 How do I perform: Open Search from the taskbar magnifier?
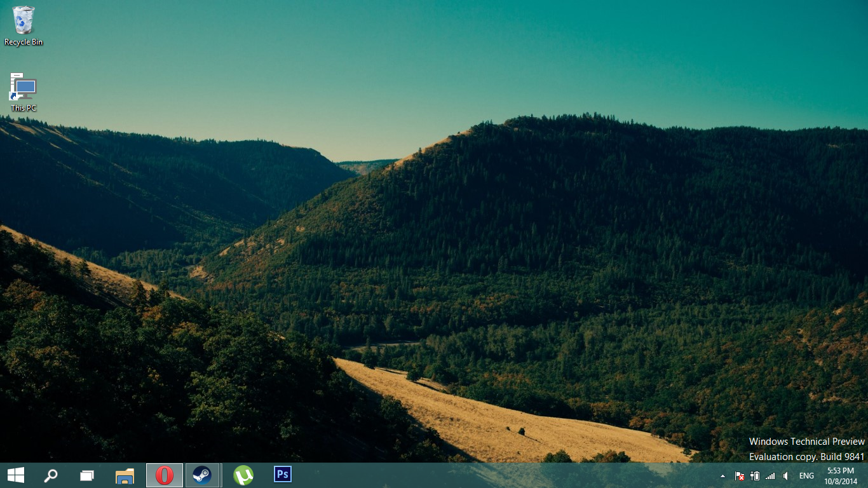(x=51, y=475)
